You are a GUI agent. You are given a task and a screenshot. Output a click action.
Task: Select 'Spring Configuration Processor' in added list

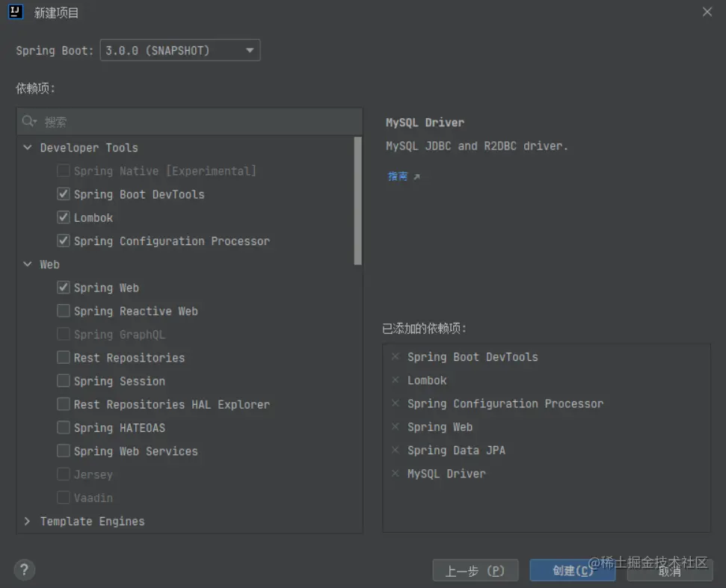[505, 403]
